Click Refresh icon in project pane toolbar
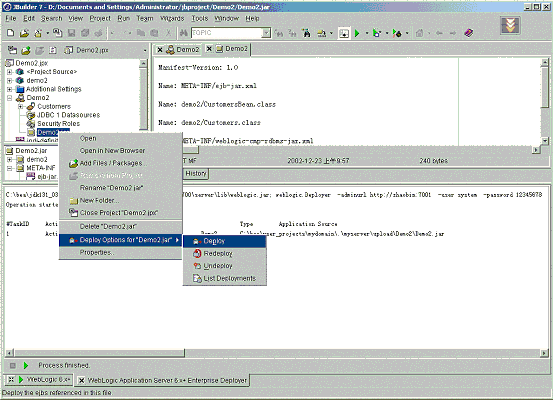 point(53,50)
